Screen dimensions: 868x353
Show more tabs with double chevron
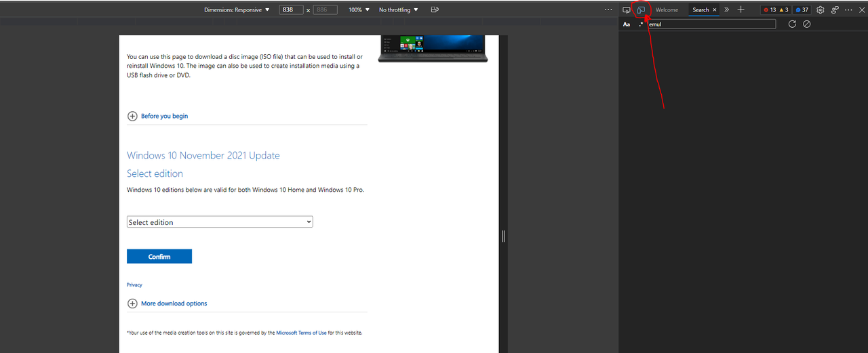(726, 9)
